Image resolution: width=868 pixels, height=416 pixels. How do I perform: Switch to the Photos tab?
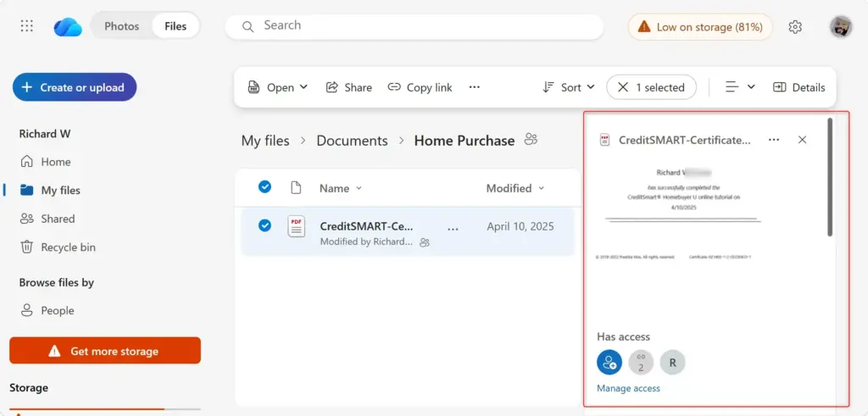(122, 26)
